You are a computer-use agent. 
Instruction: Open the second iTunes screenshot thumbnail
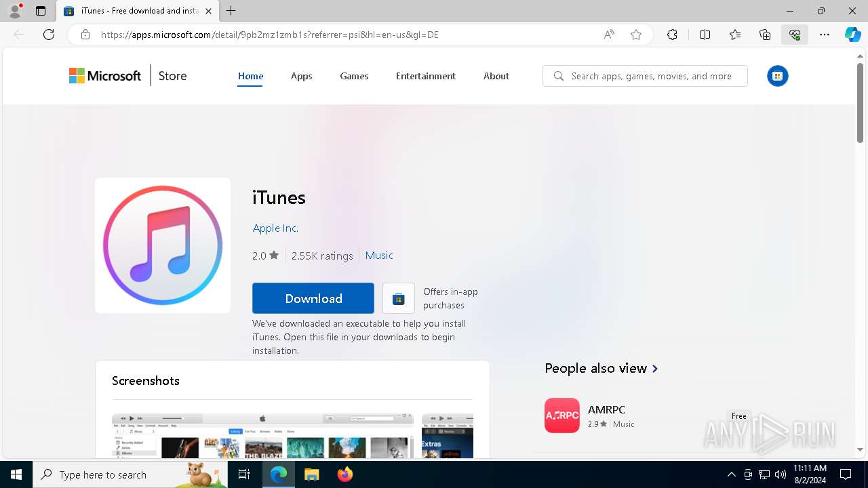point(448,435)
